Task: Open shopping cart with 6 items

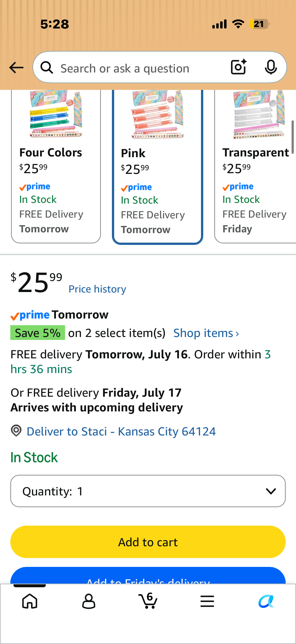Action: (148, 601)
